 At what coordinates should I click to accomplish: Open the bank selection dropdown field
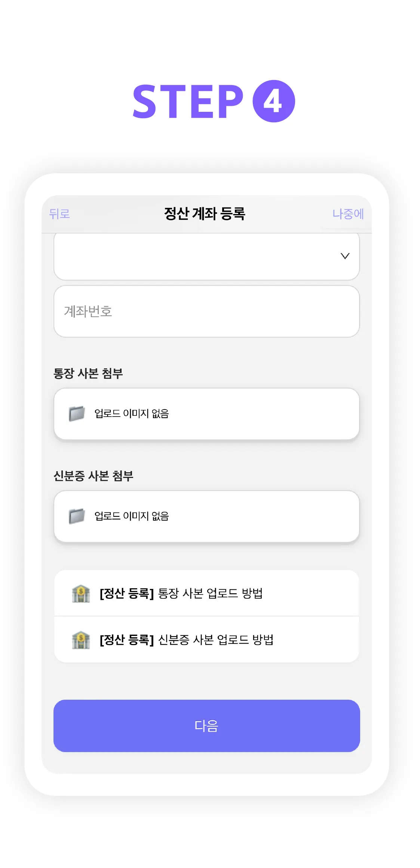[x=194, y=257]
